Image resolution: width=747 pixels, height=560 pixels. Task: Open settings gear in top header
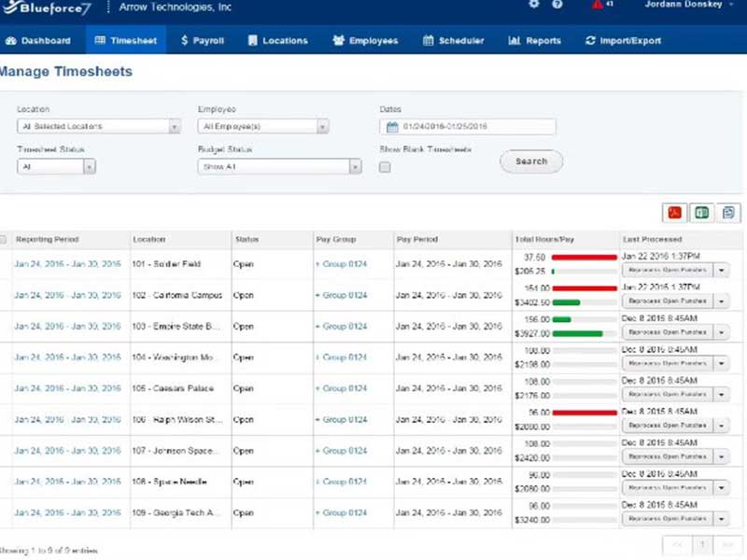[534, 5]
